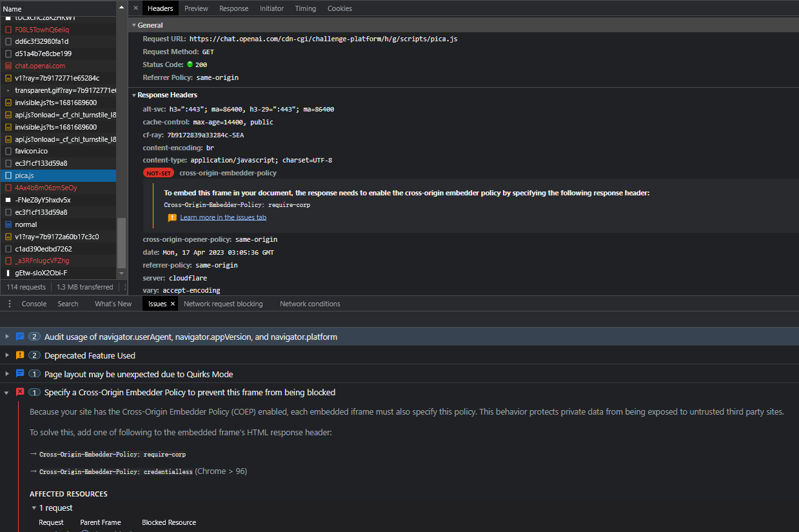Click the yellow warning icon beside Deprecated Feature
This screenshot has height=532, width=799.
point(20,355)
